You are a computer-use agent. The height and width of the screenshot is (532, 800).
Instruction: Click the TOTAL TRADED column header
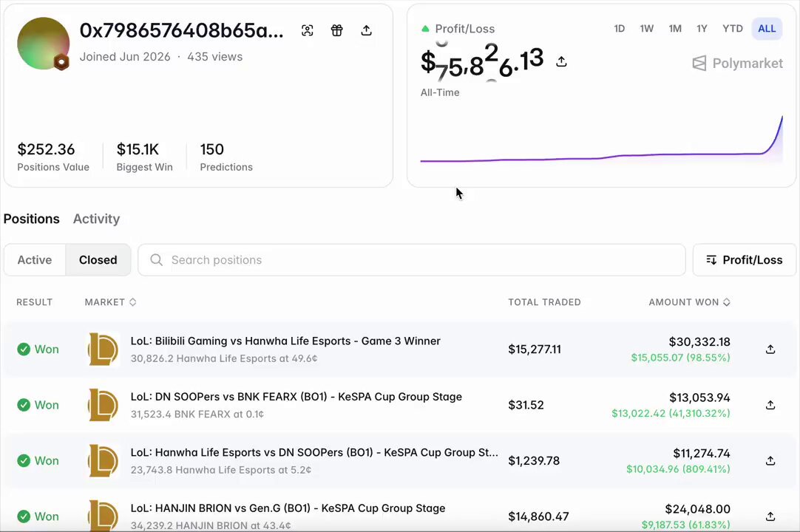544,302
